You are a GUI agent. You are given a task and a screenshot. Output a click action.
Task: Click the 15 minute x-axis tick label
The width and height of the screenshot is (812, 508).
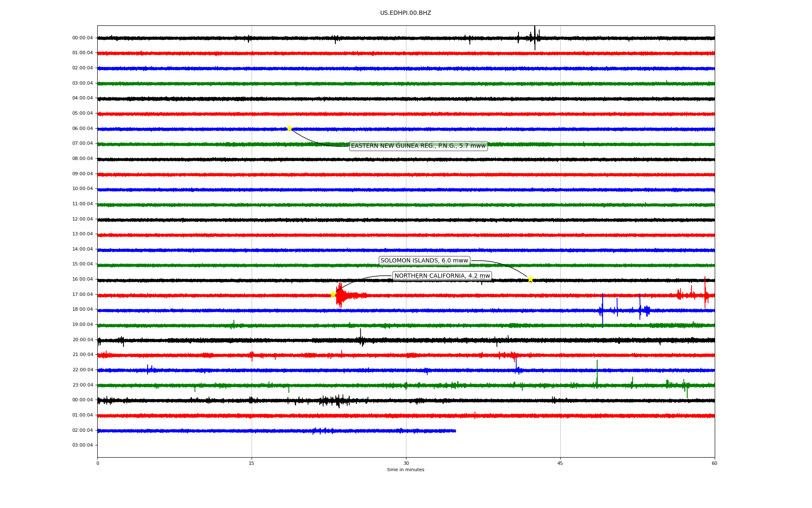[x=252, y=463]
